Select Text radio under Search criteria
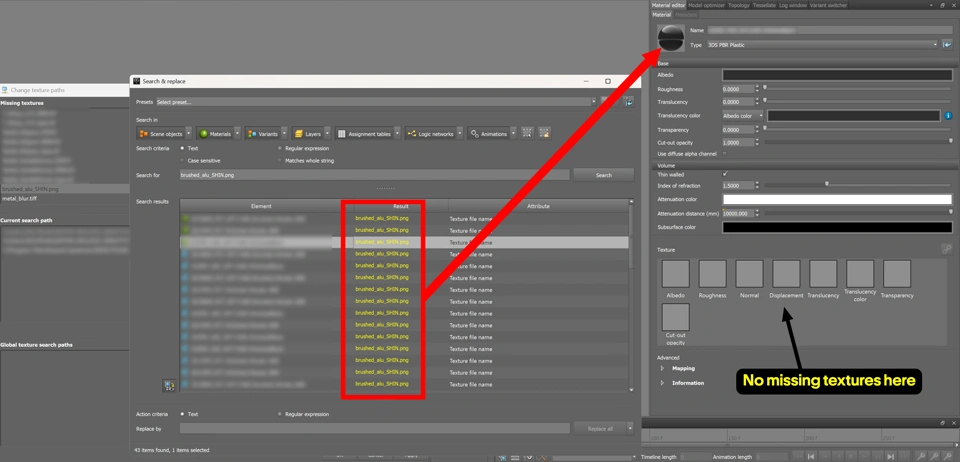The width and height of the screenshot is (960, 462). point(182,148)
